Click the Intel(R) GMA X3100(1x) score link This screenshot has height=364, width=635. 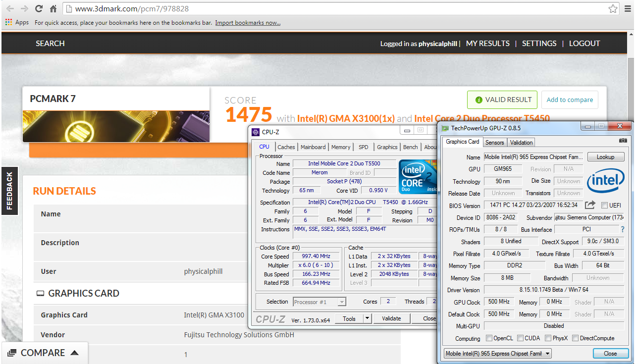(x=346, y=118)
